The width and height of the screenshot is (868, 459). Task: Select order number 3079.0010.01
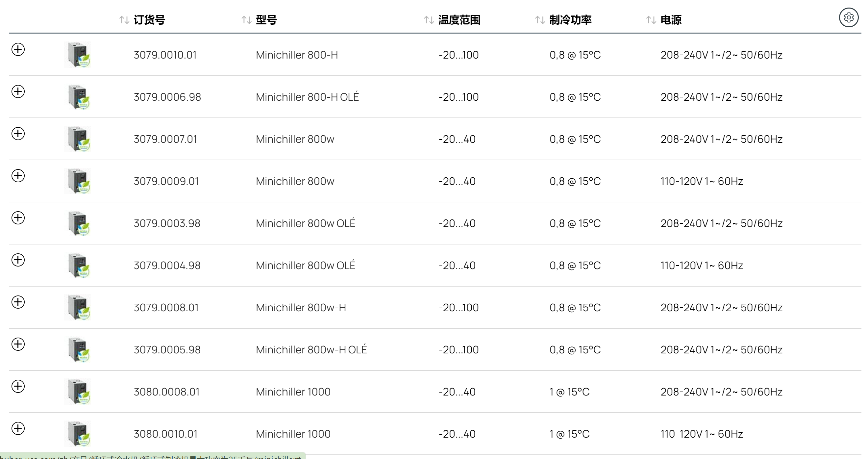pos(165,55)
